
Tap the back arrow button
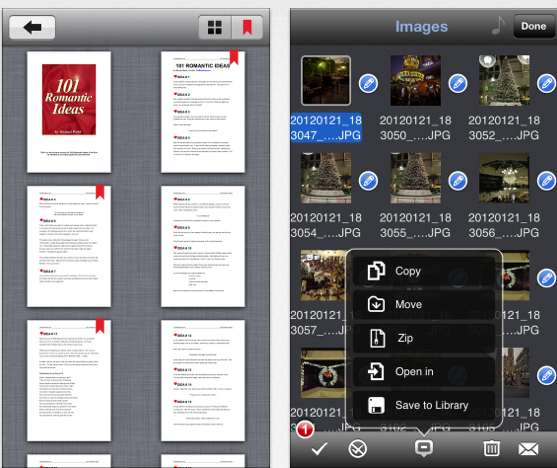coord(32,27)
